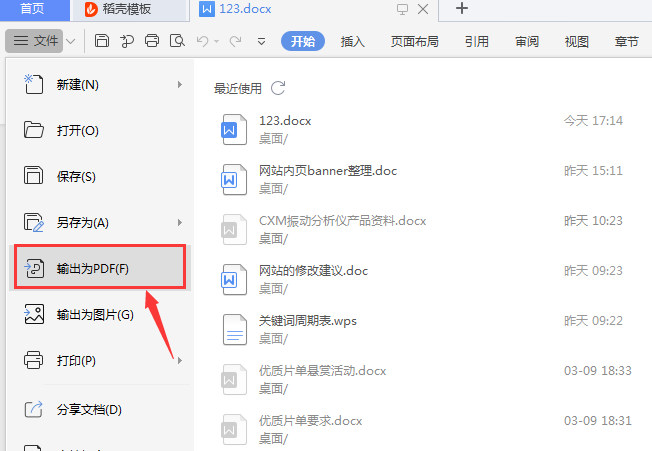Select 输出为PDF(F) menu entry
Screen dimensions: 652x451
[x=100, y=269]
